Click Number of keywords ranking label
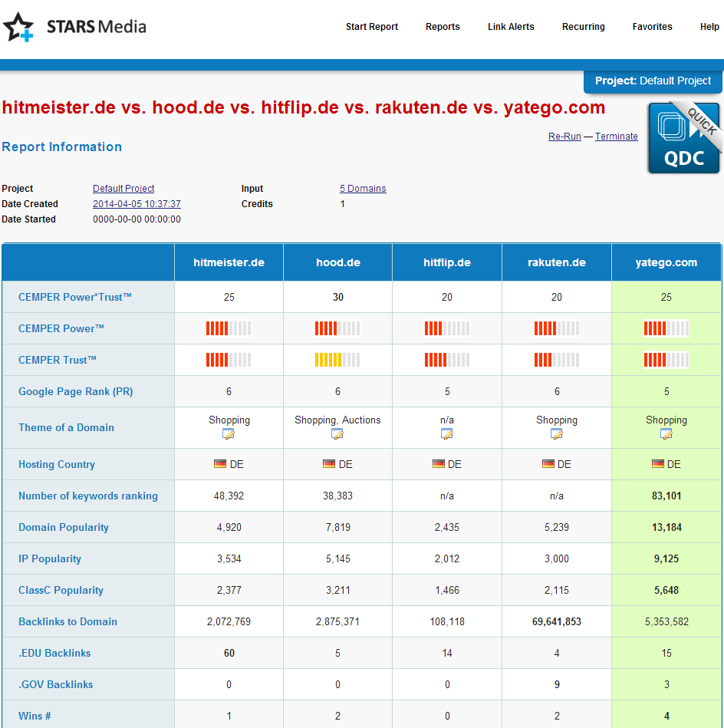This screenshot has height=728, width=724. 88,496
